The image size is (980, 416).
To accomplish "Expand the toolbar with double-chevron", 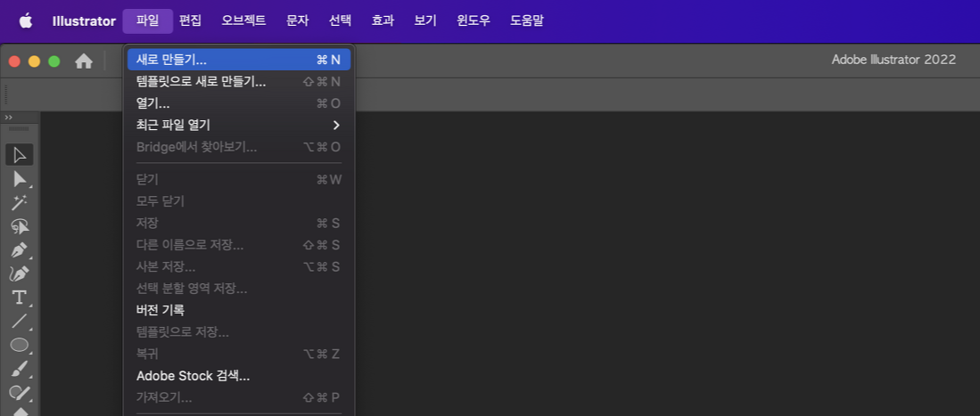I will [x=8, y=118].
